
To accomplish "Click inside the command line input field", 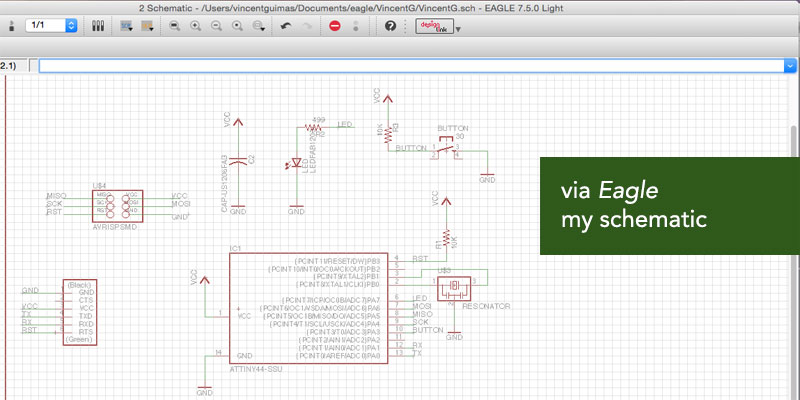I will click(411, 66).
